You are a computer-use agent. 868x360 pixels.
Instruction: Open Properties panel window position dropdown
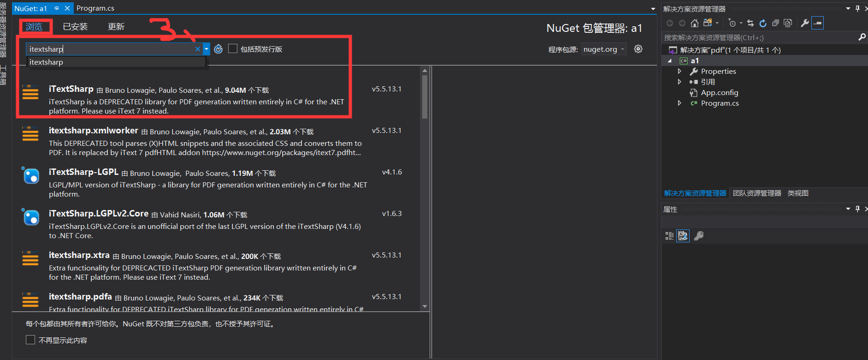point(848,209)
